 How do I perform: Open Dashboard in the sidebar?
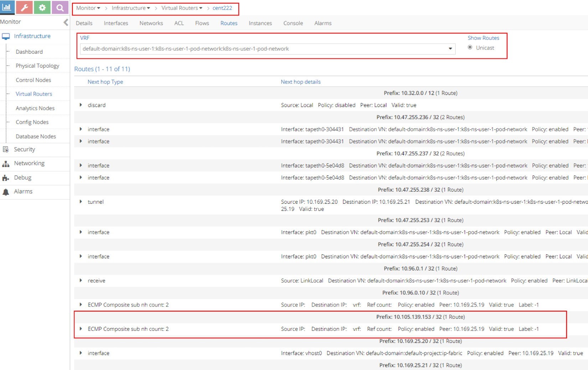pos(29,52)
